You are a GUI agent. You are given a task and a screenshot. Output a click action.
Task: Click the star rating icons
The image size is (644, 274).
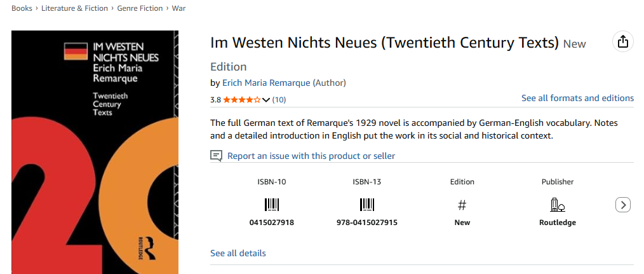click(241, 100)
